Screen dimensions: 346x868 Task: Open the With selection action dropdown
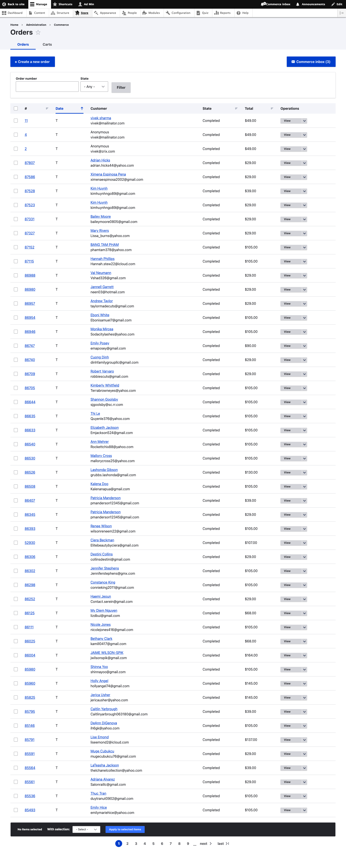(86, 829)
